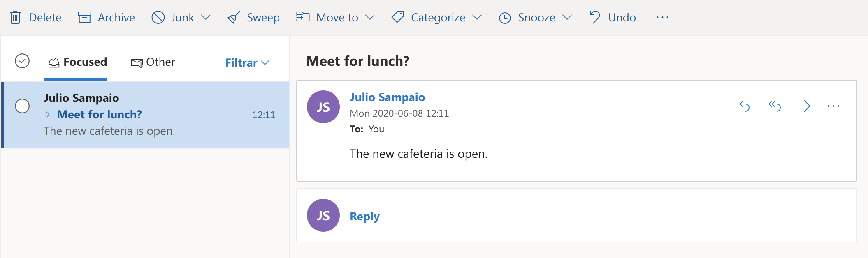Select the Julio Sampaio message checkbox circle
This screenshot has width=868, height=258.
pos(22,106)
